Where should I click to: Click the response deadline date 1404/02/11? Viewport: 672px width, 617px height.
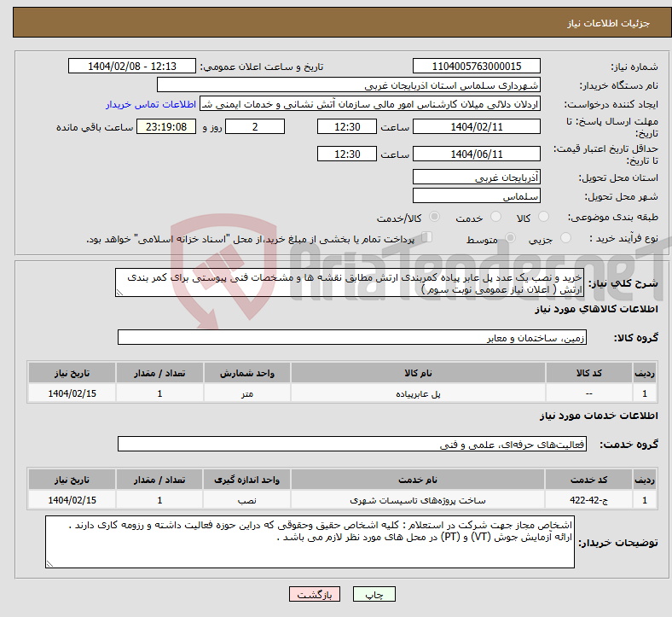477,126
